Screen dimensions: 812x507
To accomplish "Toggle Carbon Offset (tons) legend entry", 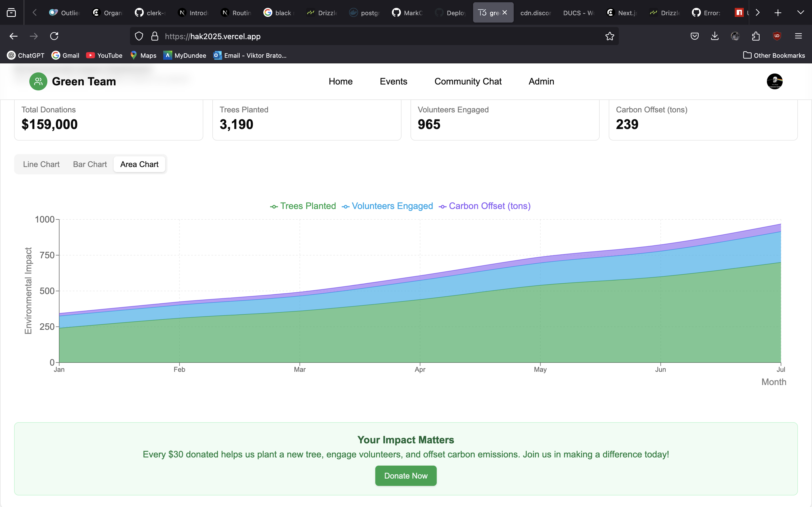I will coord(485,206).
